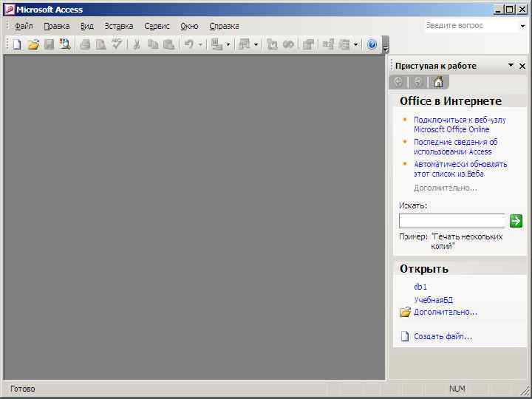Click the Open folder toolbar icon

click(x=33, y=44)
